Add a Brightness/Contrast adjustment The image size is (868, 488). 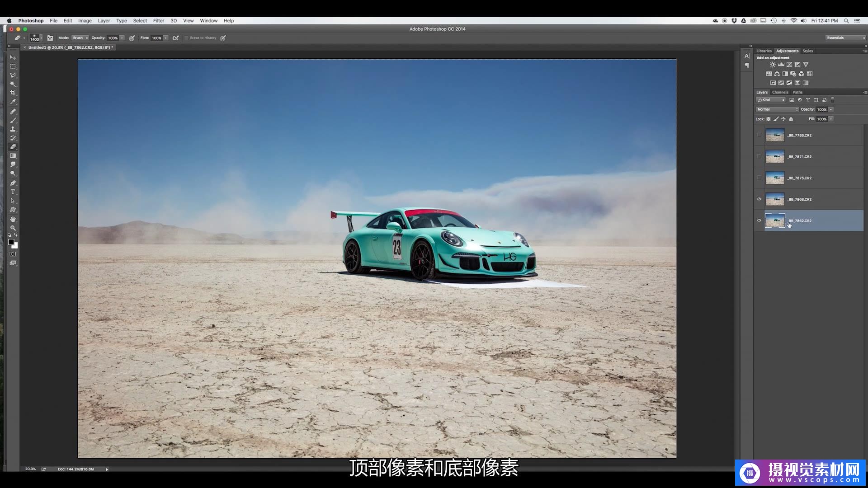click(773, 65)
